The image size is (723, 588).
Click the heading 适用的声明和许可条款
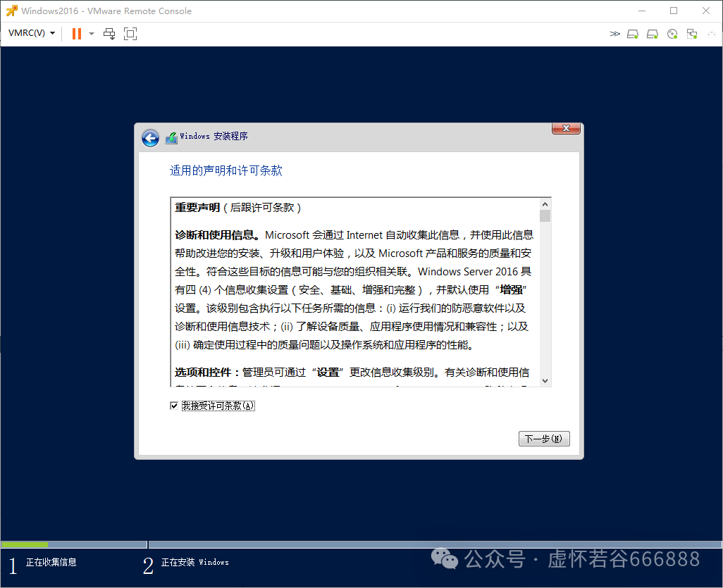(226, 170)
